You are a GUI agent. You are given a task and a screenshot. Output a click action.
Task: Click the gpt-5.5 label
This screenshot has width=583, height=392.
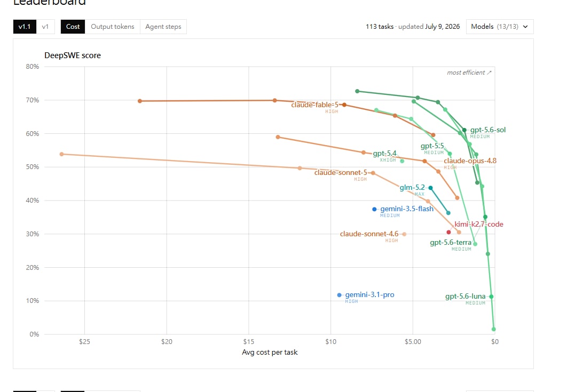(432, 146)
